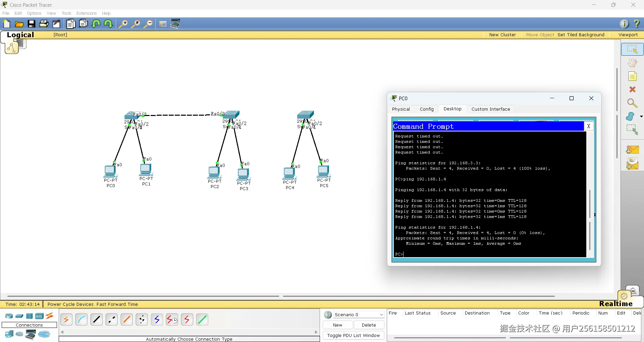Screen dimensions: 644x342
Task: Pick the Console cable connection
Action: click(x=82, y=320)
